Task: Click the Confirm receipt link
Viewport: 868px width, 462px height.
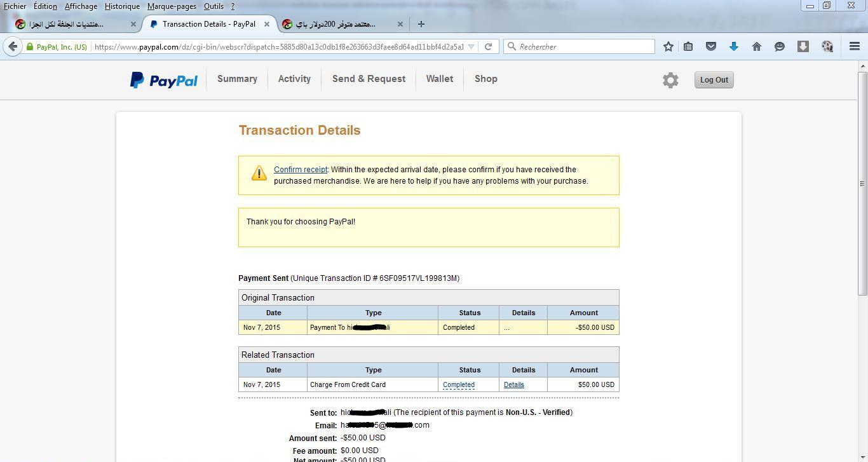Action: pos(301,170)
